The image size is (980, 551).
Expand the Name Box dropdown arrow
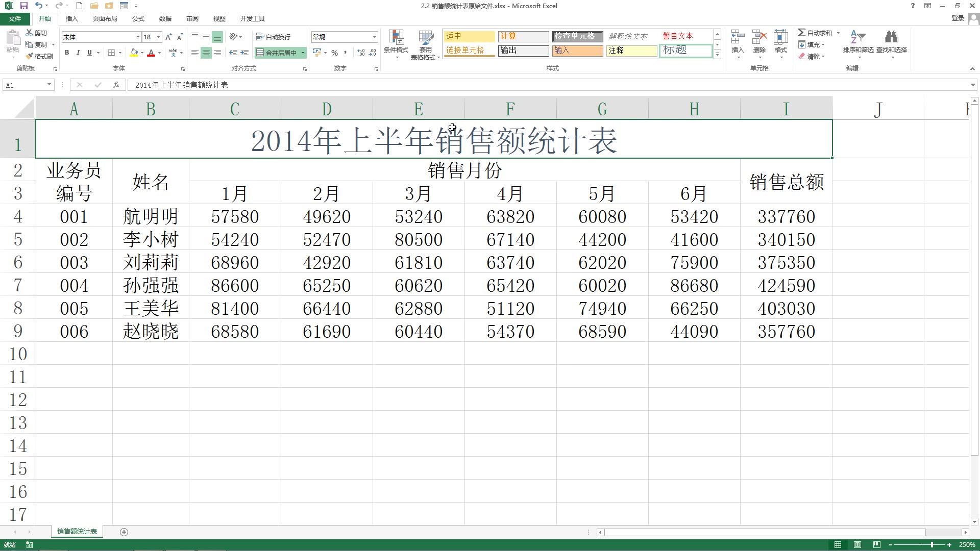[x=49, y=85]
